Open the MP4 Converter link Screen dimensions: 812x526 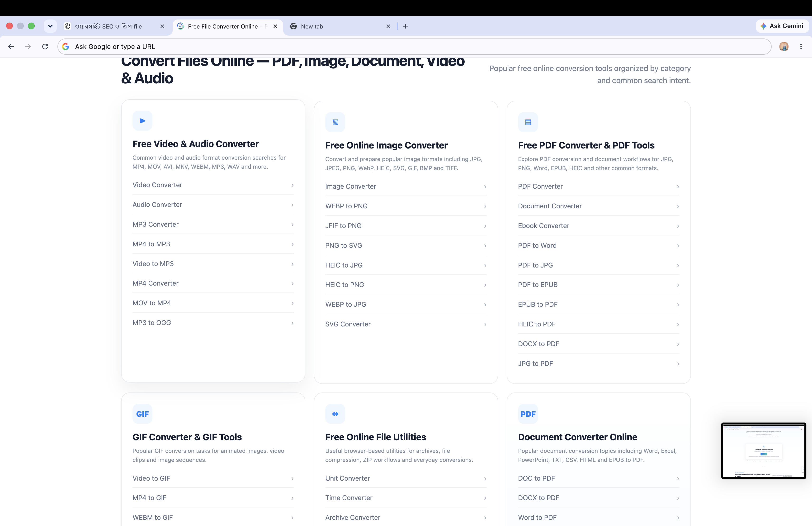tap(213, 283)
